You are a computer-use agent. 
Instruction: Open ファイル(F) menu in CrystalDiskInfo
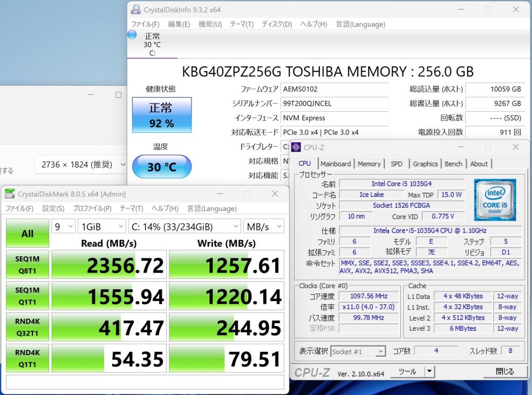pos(145,24)
